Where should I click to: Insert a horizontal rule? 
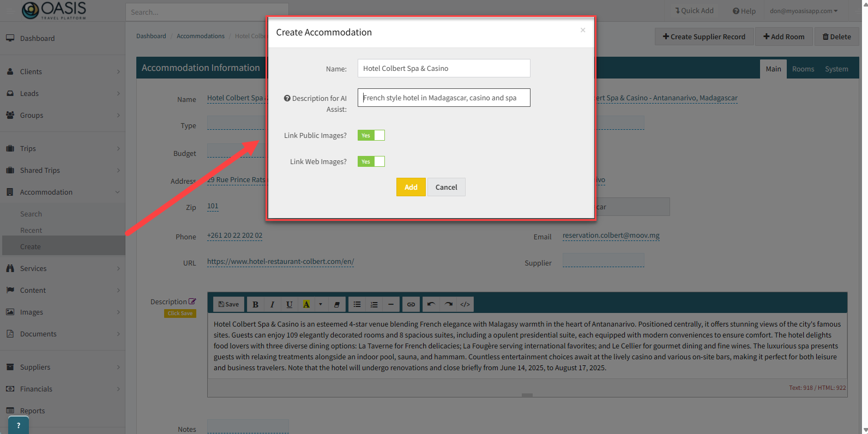click(391, 304)
